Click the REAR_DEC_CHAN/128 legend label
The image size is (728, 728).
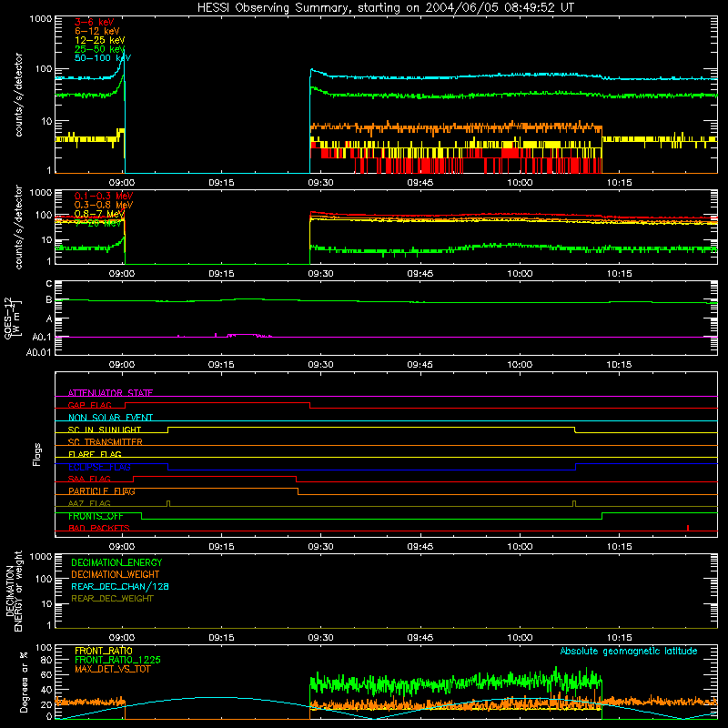click(x=120, y=586)
